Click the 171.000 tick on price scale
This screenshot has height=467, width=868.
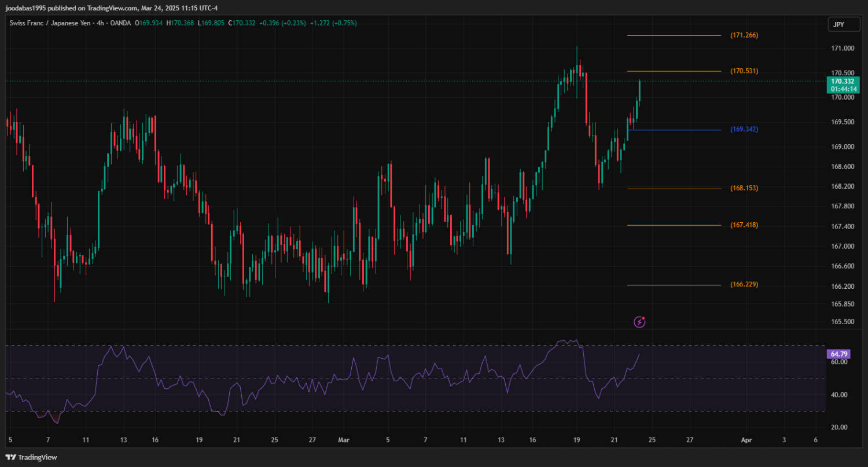843,49
